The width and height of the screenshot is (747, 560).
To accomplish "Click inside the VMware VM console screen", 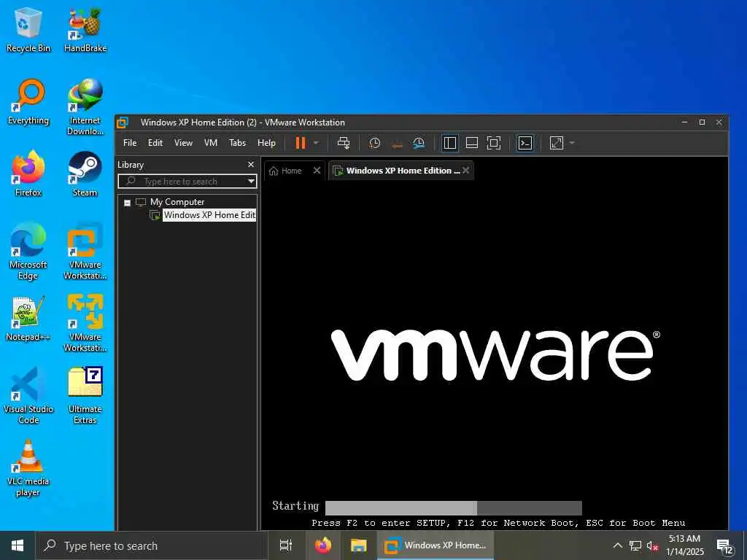I will 495,355.
